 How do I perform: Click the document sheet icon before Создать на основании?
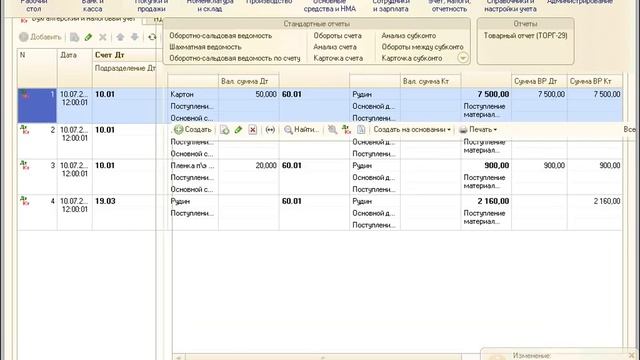coord(361,130)
